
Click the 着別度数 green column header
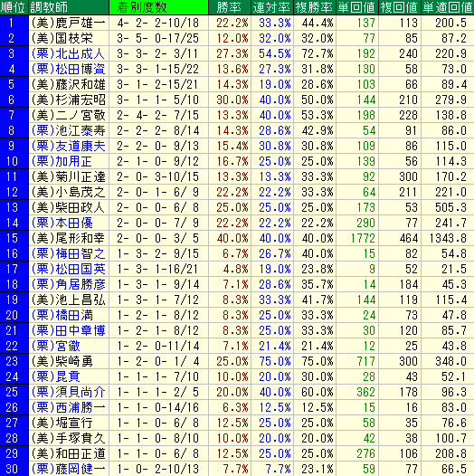pyautogui.click(x=158, y=7)
